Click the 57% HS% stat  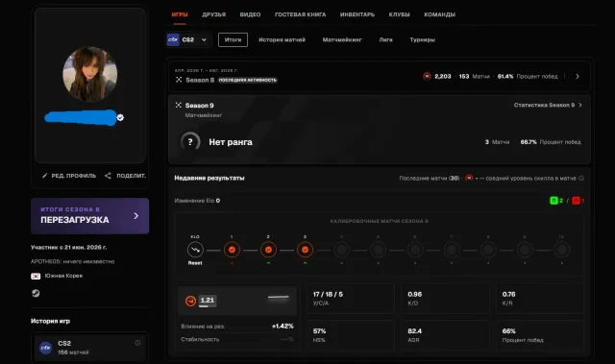point(350,335)
